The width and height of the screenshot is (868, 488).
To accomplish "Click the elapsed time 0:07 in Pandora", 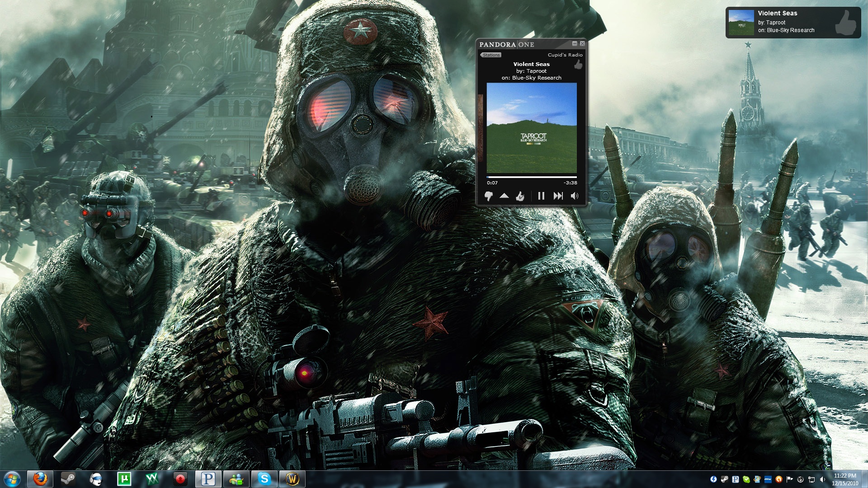I will [x=492, y=183].
